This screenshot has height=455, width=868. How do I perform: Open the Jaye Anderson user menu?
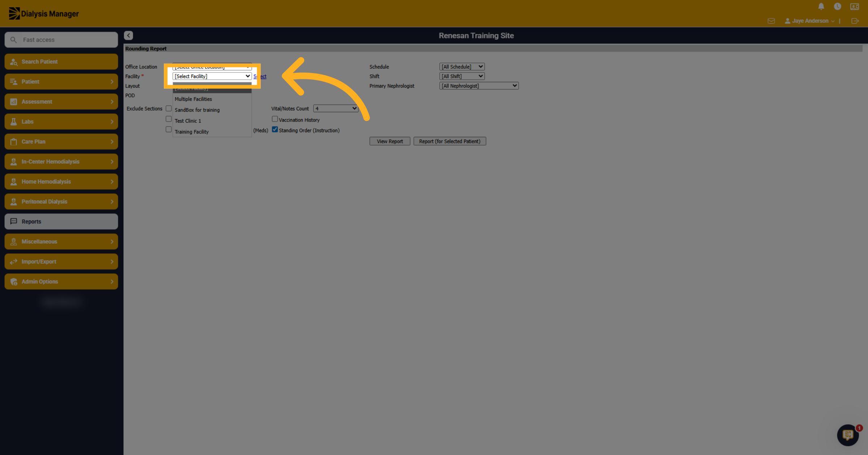(809, 21)
